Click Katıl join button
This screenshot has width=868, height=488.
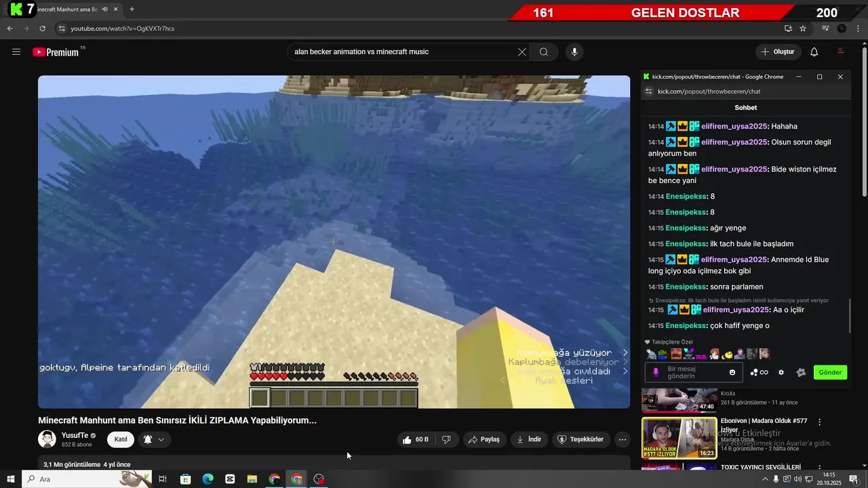121,439
